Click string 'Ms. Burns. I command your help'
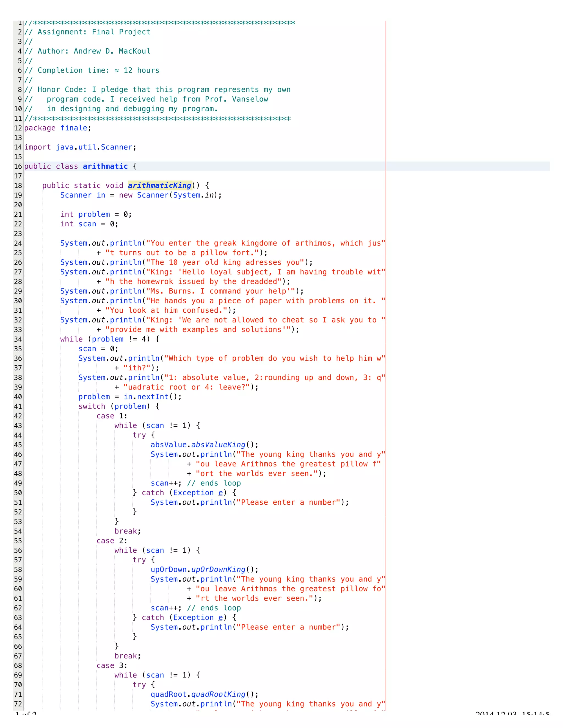Image resolution: width=563 pixels, height=728 pixels. (221, 291)
